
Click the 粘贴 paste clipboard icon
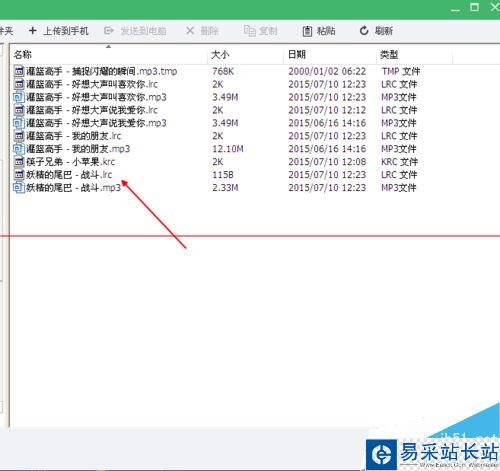click(307, 31)
